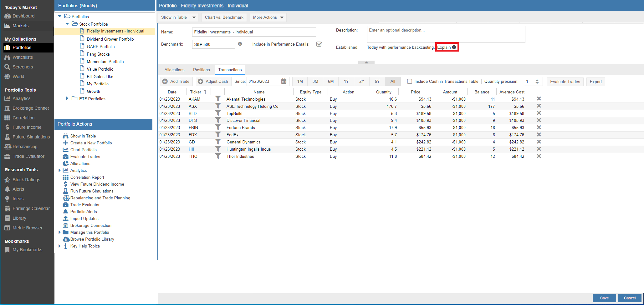This screenshot has height=305, width=644.
Task: Adjust the Quantity precision stepper
Action: point(537,82)
